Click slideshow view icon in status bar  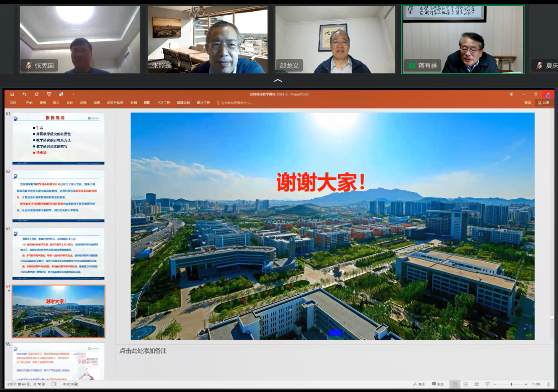click(x=487, y=384)
